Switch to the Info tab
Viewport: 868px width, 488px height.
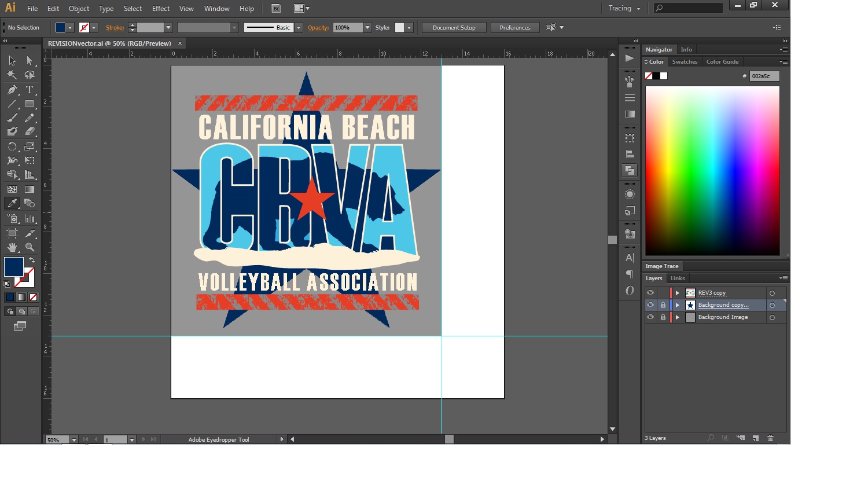tap(686, 50)
